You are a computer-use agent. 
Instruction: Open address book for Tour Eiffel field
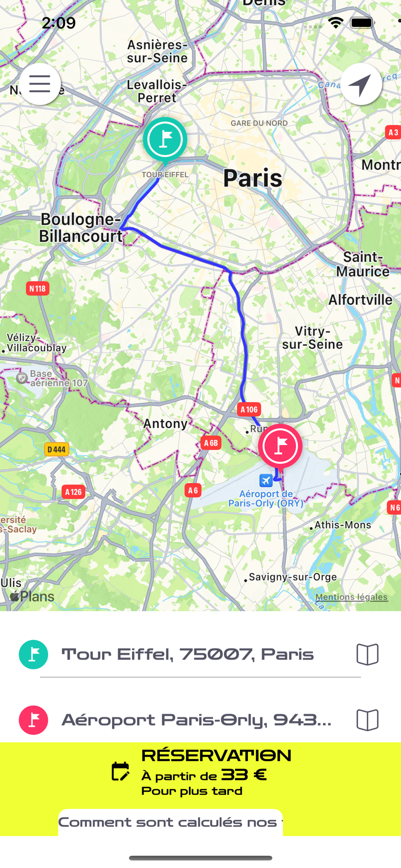(x=368, y=654)
